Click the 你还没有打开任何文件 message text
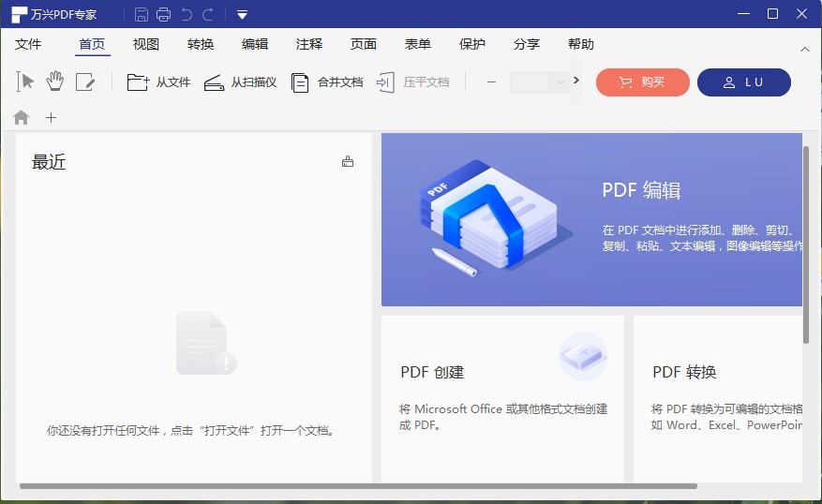822x504 pixels. (x=190, y=431)
